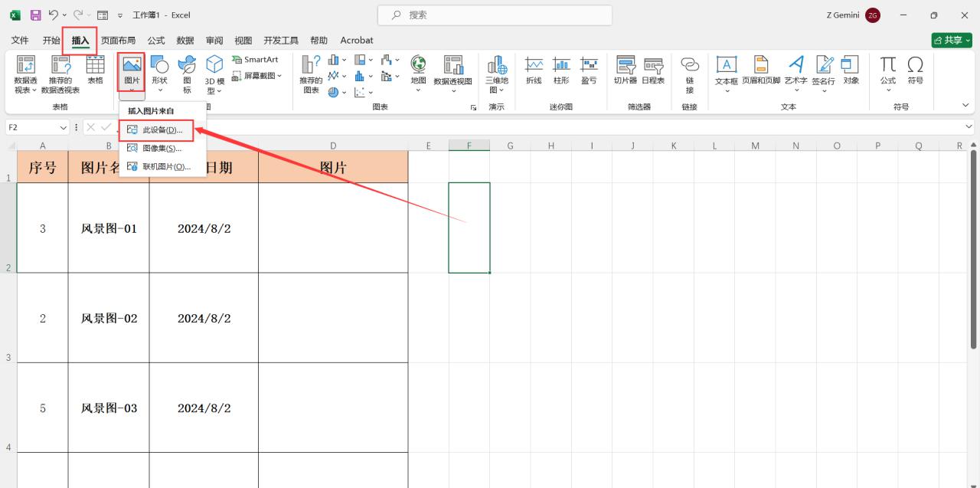Open Header and Footer (页眉和页脚)
This screenshot has height=488, width=980.
point(761,70)
